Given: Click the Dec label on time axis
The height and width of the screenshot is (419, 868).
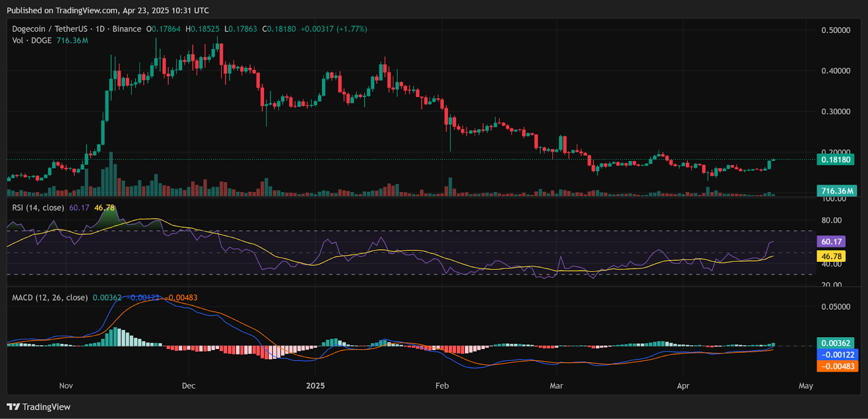Looking at the screenshot, I should [x=188, y=386].
